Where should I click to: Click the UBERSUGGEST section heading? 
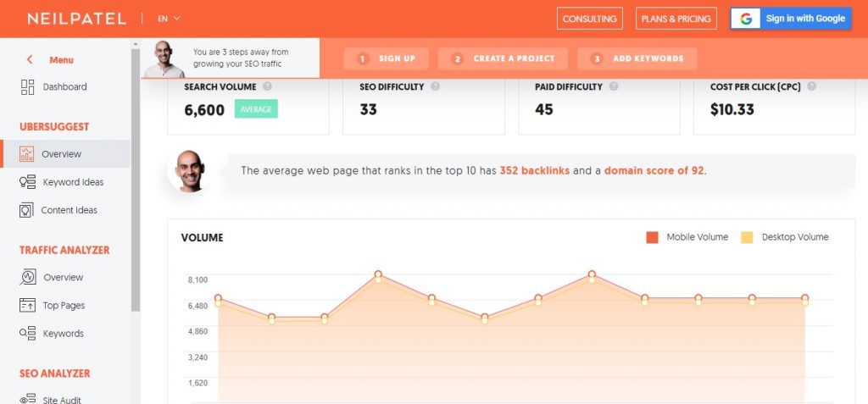pyautogui.click(x=54, y=127)
